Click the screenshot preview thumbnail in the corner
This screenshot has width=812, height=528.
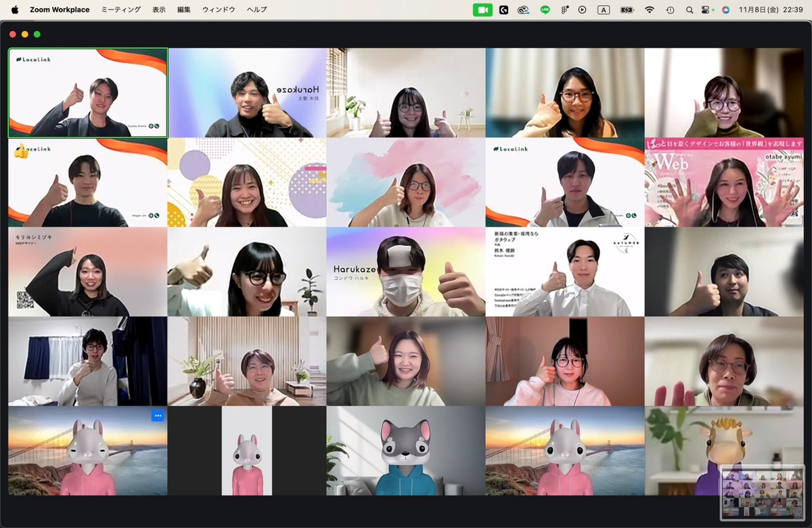(763, 492)
